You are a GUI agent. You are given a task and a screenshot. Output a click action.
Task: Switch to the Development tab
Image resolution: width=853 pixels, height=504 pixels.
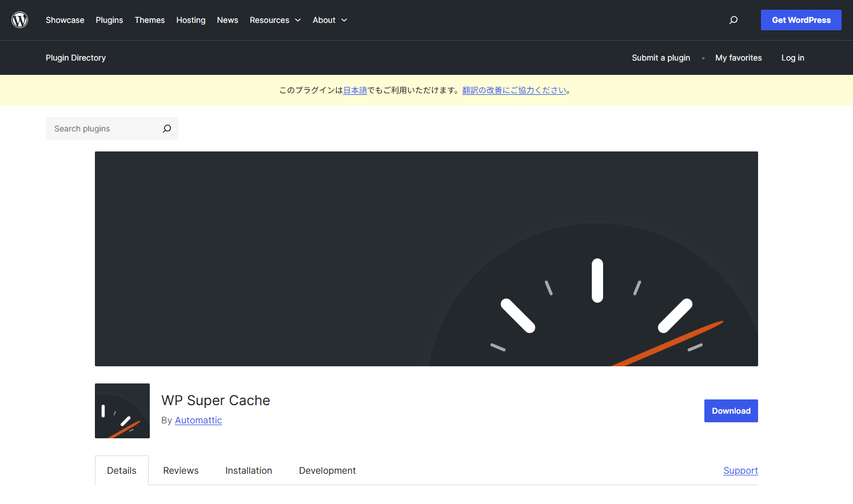(x=327, y=470)
